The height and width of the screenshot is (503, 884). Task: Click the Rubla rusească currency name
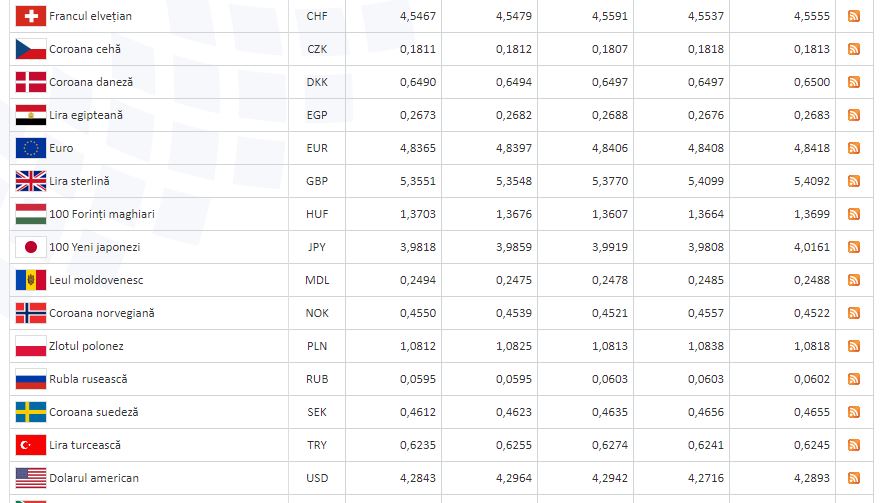tap(88, 379)
